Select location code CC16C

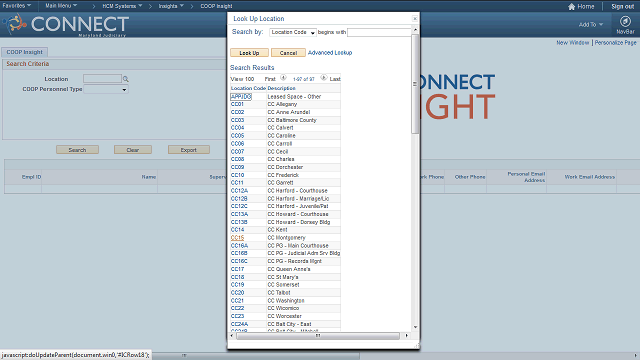pyautogui.click(x=239, y=261)
